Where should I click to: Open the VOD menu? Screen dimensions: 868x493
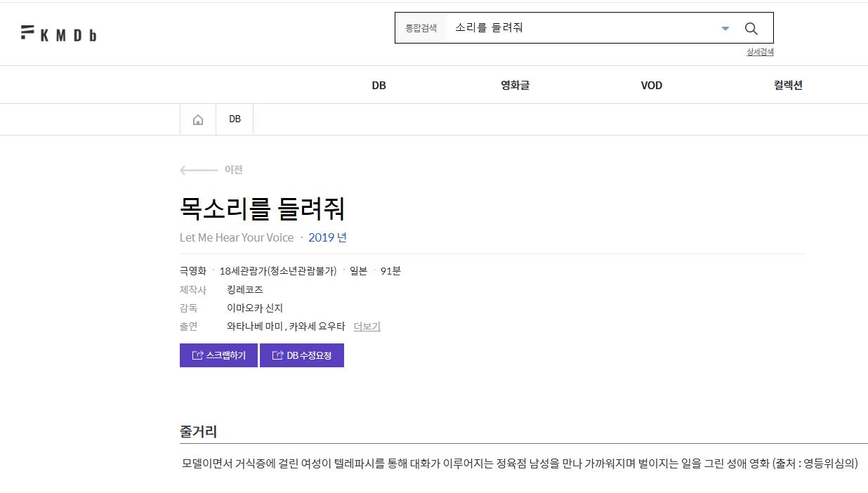click(651, 85)
